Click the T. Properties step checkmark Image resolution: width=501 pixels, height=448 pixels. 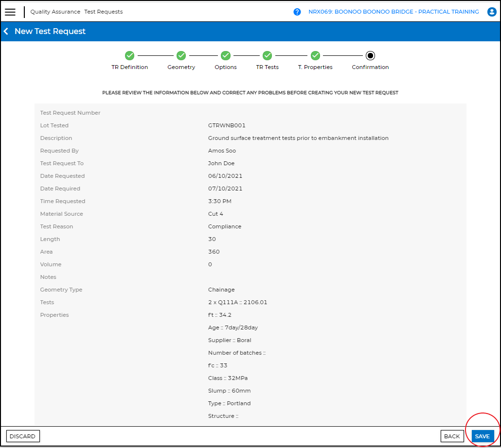(315, 56)
